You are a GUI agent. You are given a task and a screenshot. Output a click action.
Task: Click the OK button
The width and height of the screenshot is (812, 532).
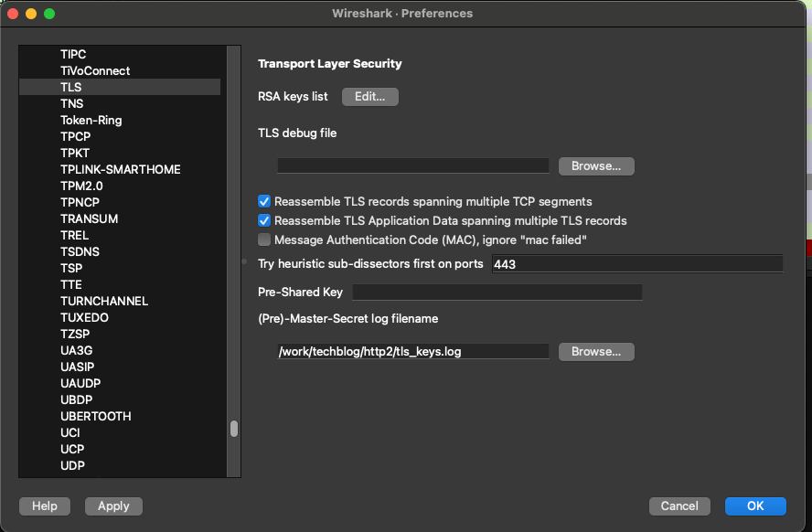pyautogui.click(x=755, y=506)
